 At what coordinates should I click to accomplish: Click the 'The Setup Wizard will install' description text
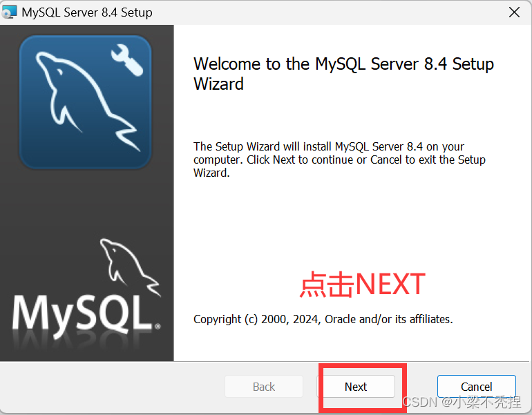tap(339, 160)
